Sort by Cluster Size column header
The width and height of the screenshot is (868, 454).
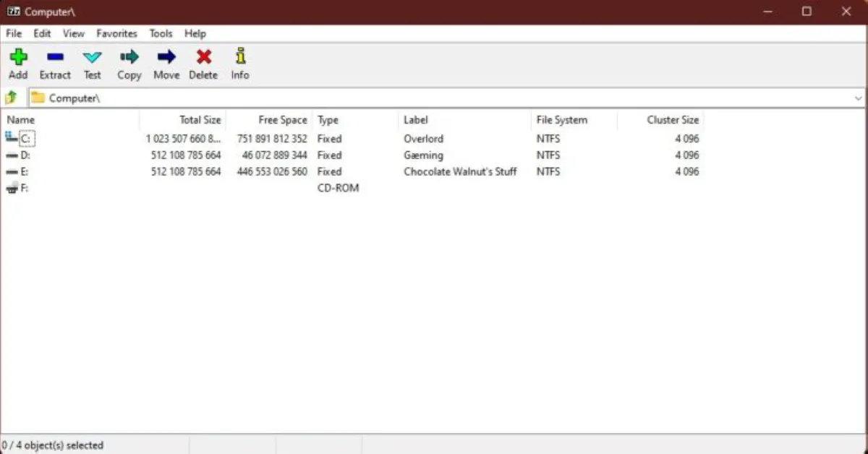point(660,120)
